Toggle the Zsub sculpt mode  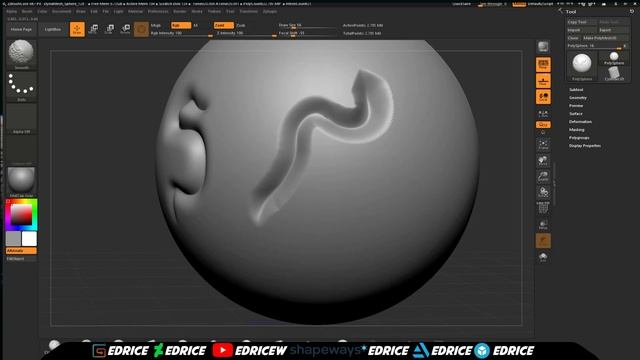coord(241,25)
